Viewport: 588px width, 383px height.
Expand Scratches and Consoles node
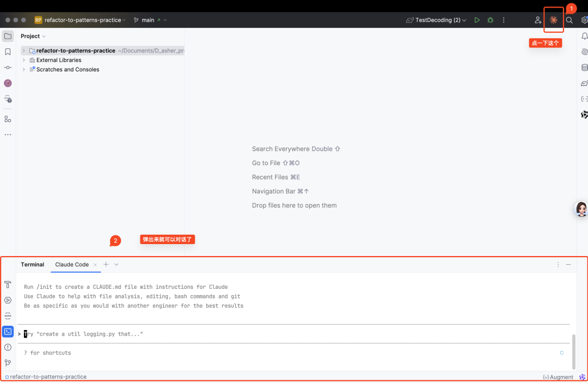23,69
